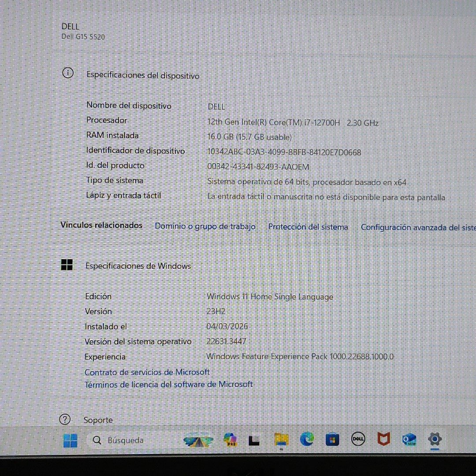Launch Microsoft Edge from the taskbar
476x476 pixels.
point(307,439)
